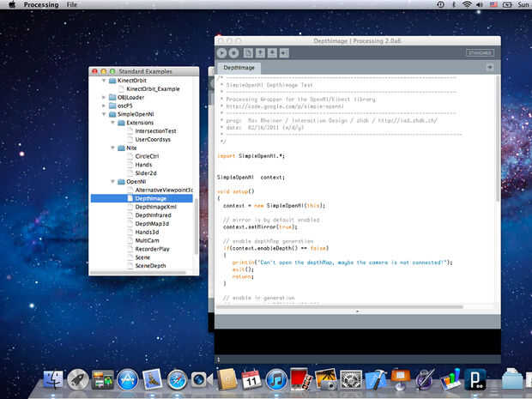Click the Export application toolbar icon
Image resolution: width=532 pixels, height=399 pixels.
click(x=284, y=52)
